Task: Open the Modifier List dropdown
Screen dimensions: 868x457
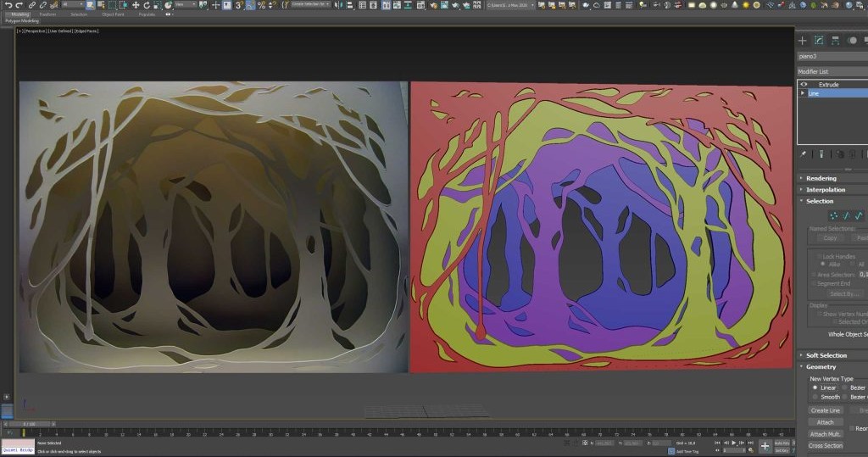Action: click(832, 71)
